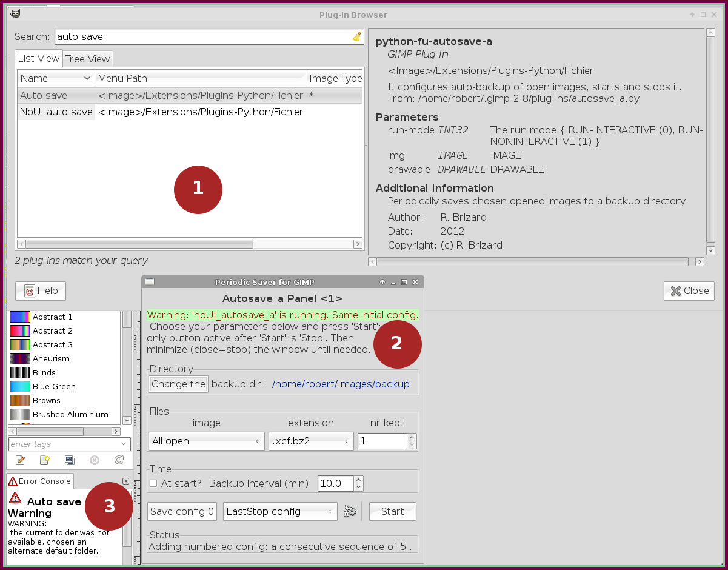Select the Blinds gradient
Screen dimensions: 728x570
tap(64, 372)
